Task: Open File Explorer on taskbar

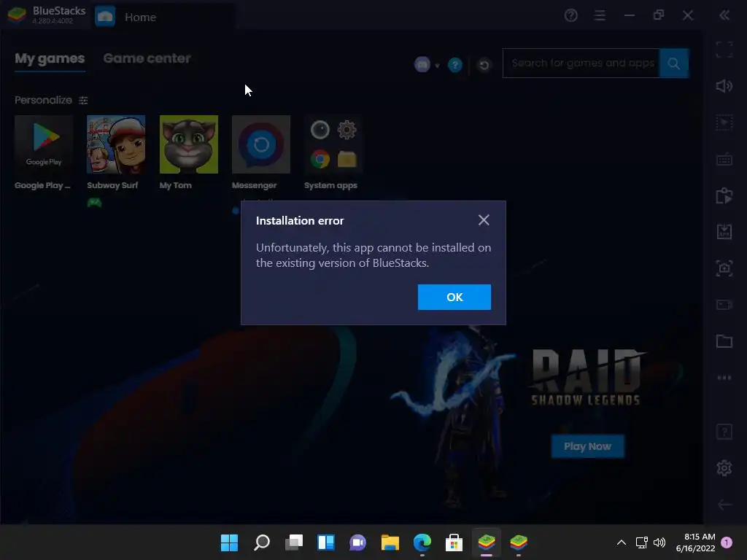Action: point(390,542)
